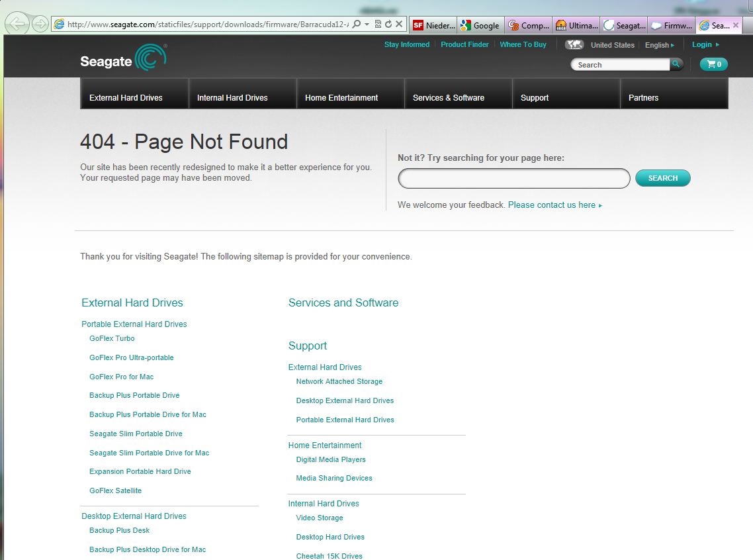Open Partners nav menu
This screenshot has width=753, height=560.
click(674, 93)
